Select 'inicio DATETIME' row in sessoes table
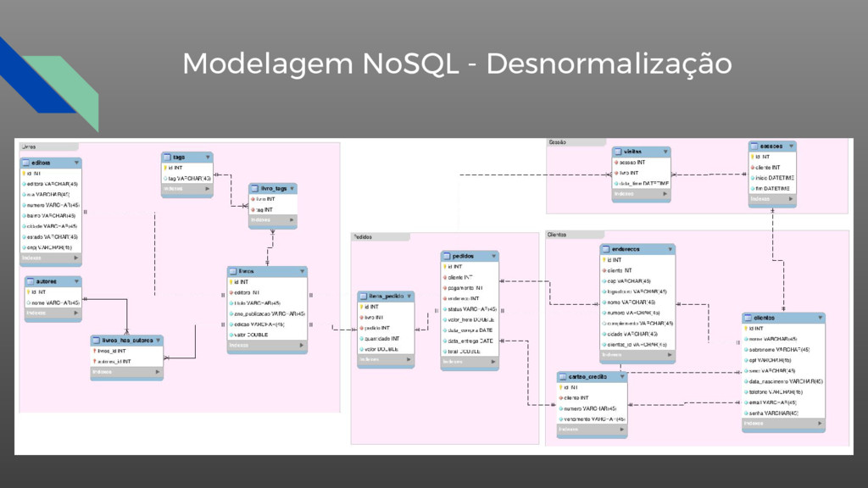Screen dimensions: 868x488 (772, 178)
